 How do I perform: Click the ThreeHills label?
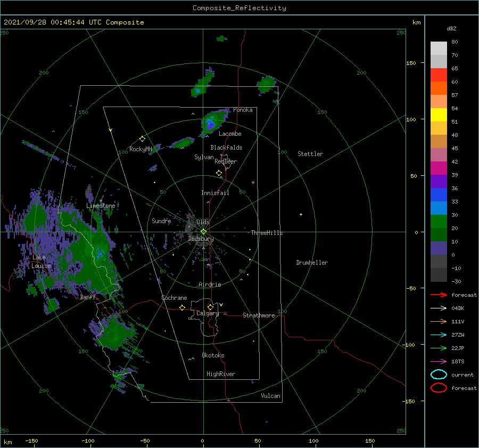tap(267, 233)
